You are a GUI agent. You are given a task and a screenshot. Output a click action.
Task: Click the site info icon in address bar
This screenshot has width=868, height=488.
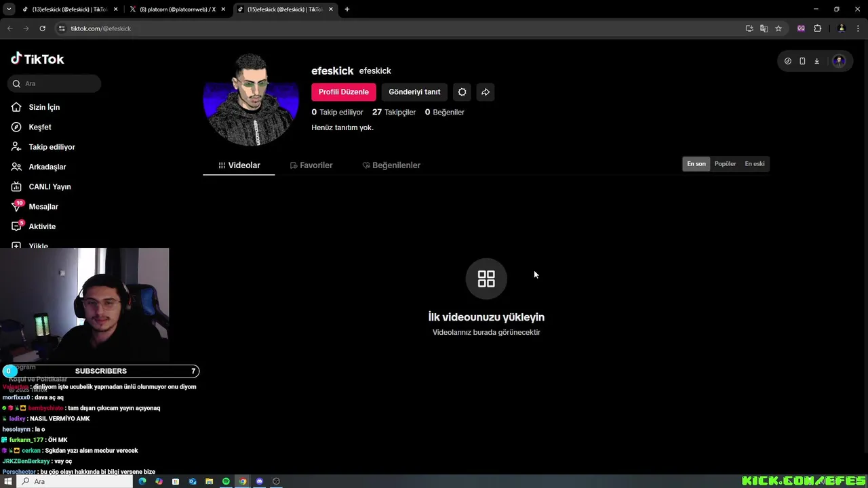tap(62, 28)
